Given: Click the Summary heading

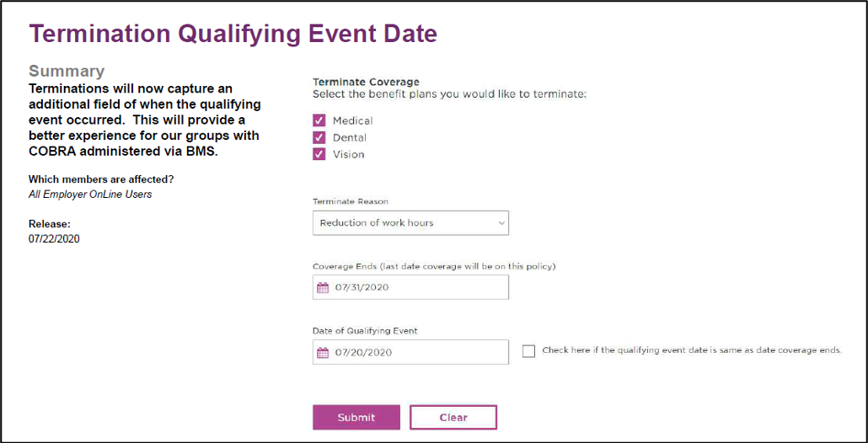Looking at the screenshot, I should pyautogui.click(x=67, y=71).
